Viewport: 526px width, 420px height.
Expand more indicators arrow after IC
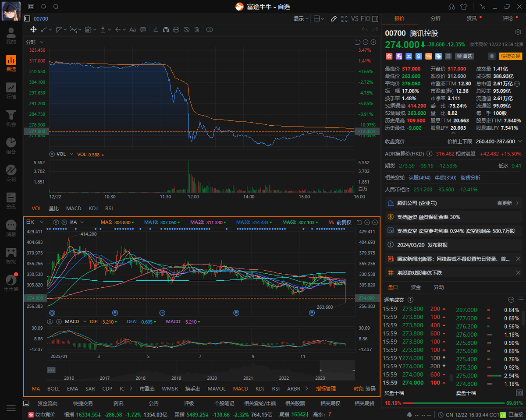point(131,388)
